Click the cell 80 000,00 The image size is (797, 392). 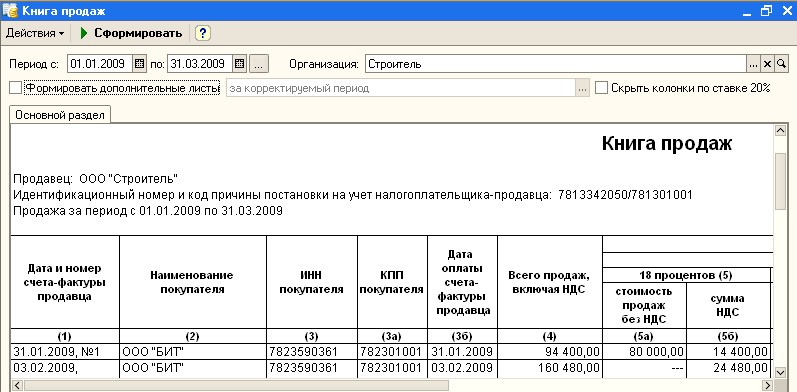[644, 351]
